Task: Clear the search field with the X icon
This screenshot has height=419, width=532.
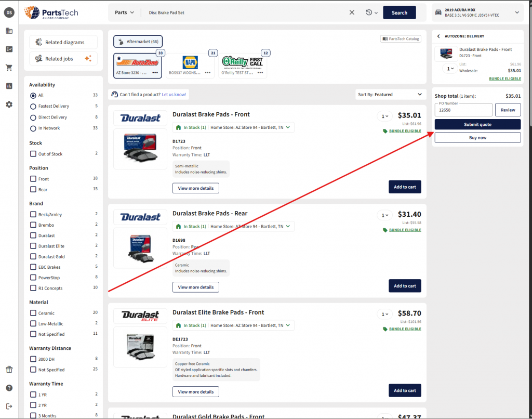Action: coord(352,12)
